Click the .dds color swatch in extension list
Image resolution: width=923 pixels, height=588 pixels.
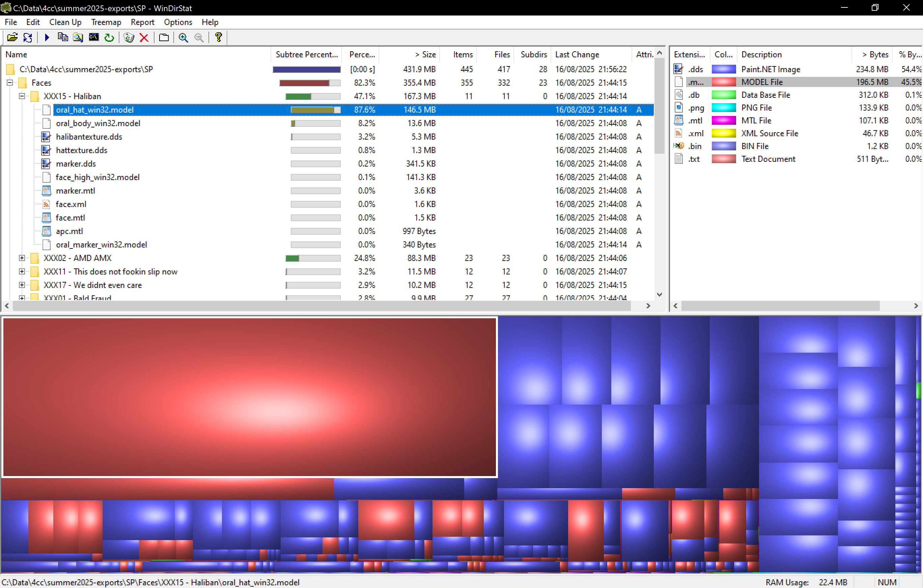pos(723,69)
